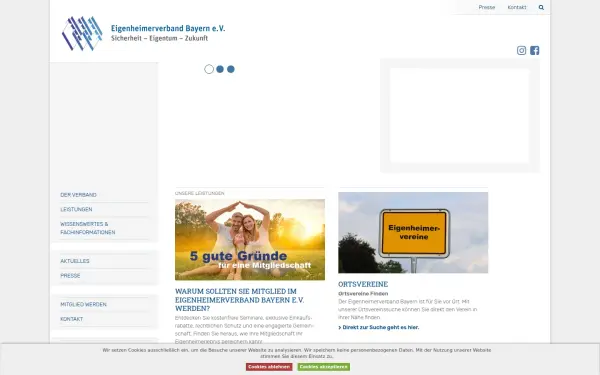Click the 5 gute Gründe image
Image resolution: width=600 pixels, height=375 pixels.
(250, 240)
